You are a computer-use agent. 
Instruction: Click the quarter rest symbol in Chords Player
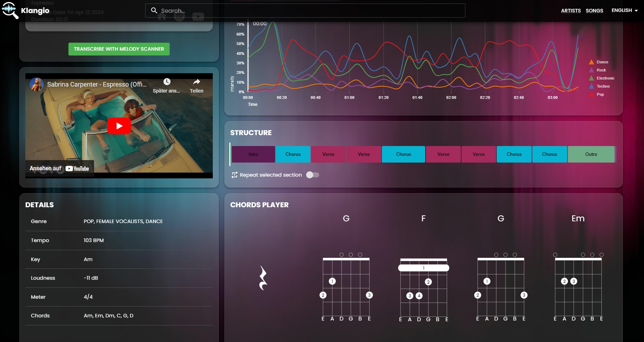tap(262, 278)
